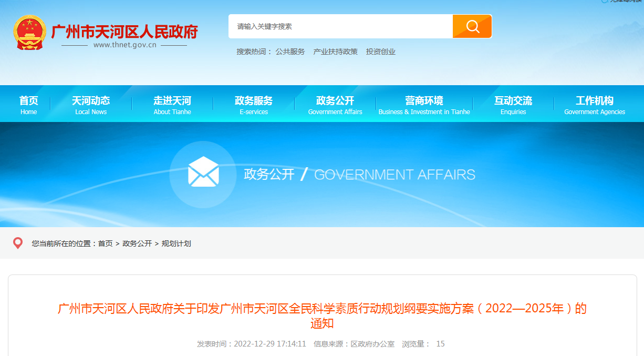This screenshot has width=644, height=356.
Task: Click 政务公开 in the breadcrumb path
Action: pos(137,243)
